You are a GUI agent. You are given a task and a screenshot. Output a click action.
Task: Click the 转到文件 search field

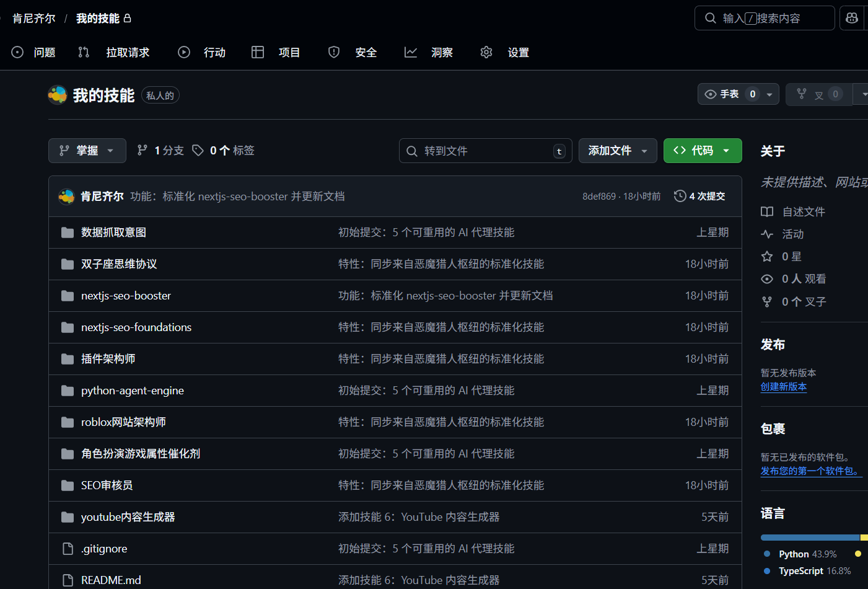(485, 151)
